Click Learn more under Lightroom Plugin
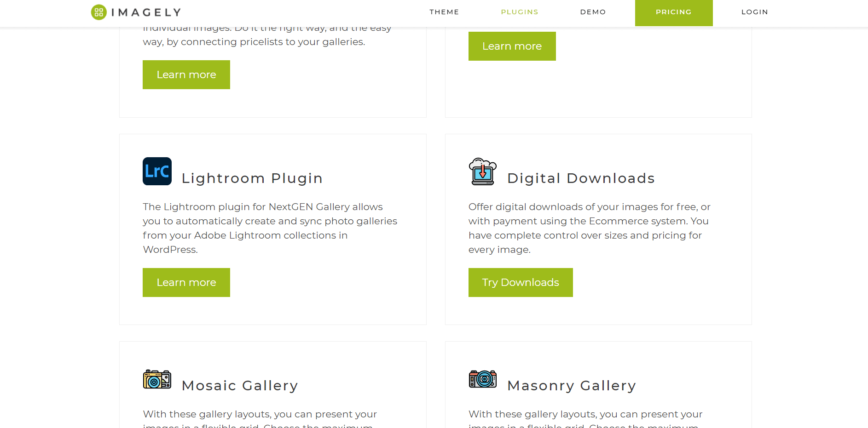The image size is (868, 428). pos(186,282)
